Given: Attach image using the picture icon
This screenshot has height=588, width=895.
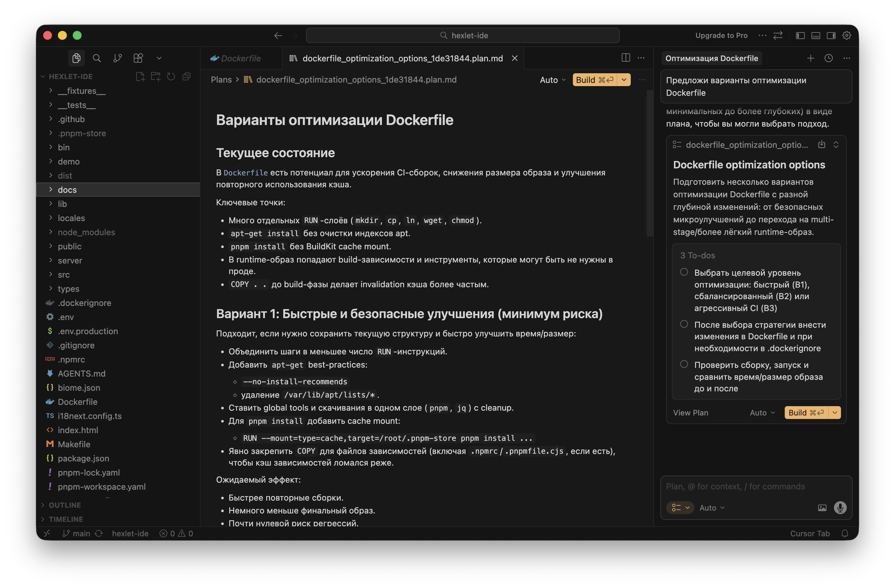Looking at the screenshot, I should 822,508.
